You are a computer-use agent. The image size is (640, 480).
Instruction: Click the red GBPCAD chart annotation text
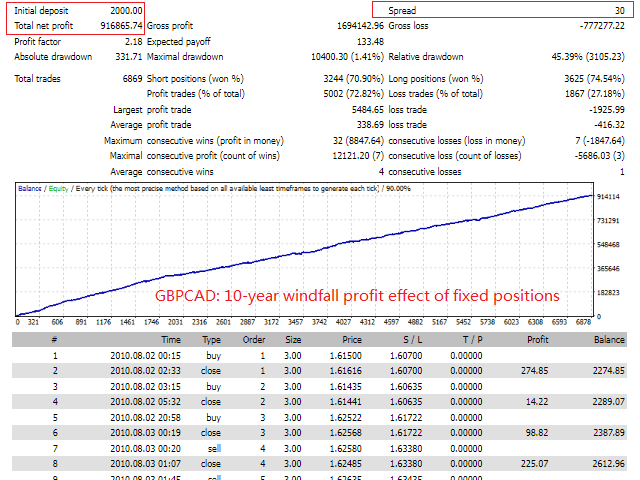pyautogui.click(x=357, y=296)
